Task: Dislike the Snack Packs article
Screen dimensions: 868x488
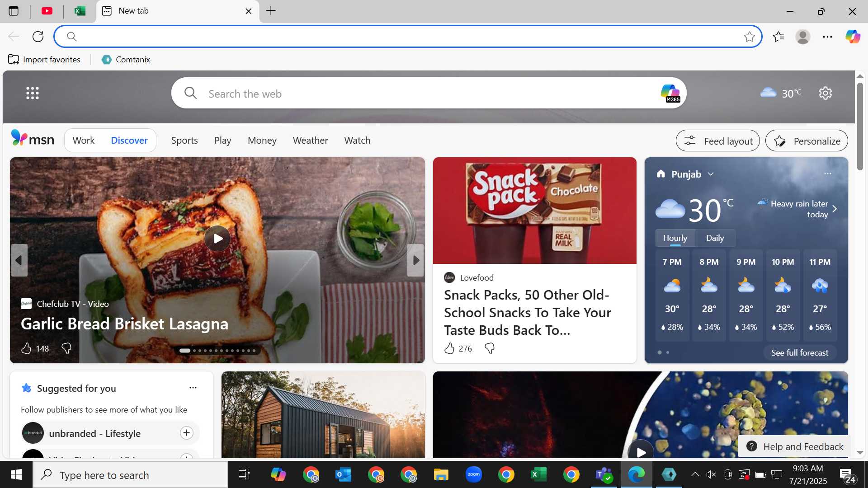Action: click(490, 348)
